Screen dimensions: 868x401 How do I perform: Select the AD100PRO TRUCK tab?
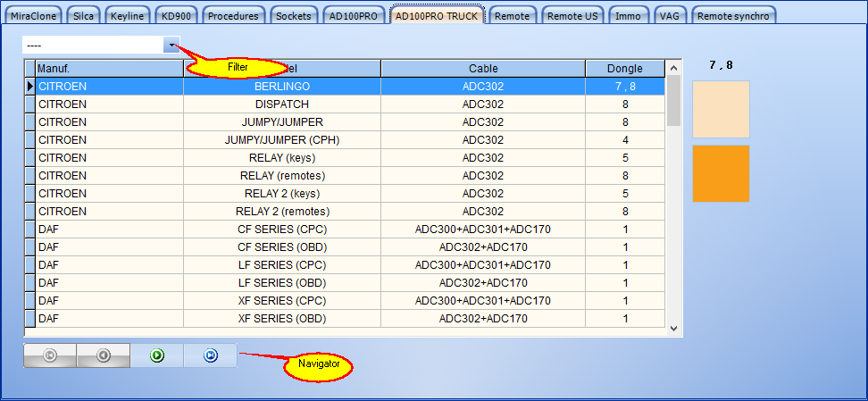point(437,15)
